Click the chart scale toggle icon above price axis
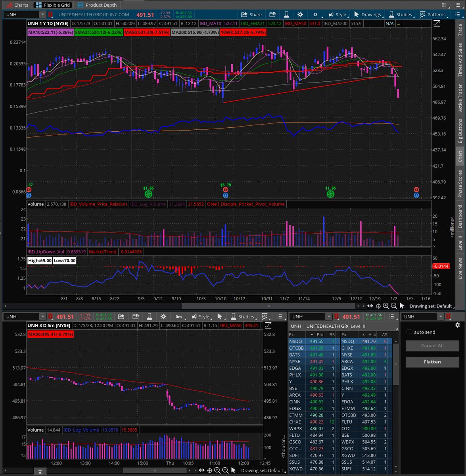Screen dimensions: 466x476 coord(436,23)
